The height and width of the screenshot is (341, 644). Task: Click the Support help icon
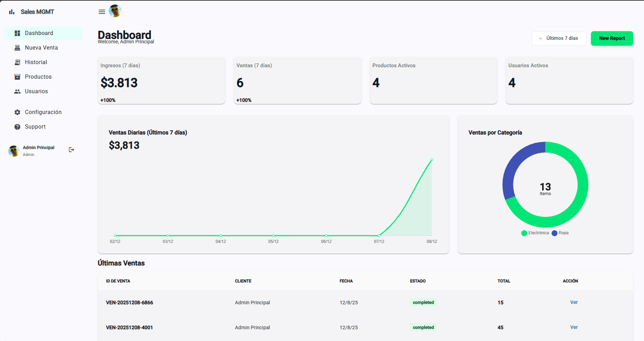(x=17, y=126)
